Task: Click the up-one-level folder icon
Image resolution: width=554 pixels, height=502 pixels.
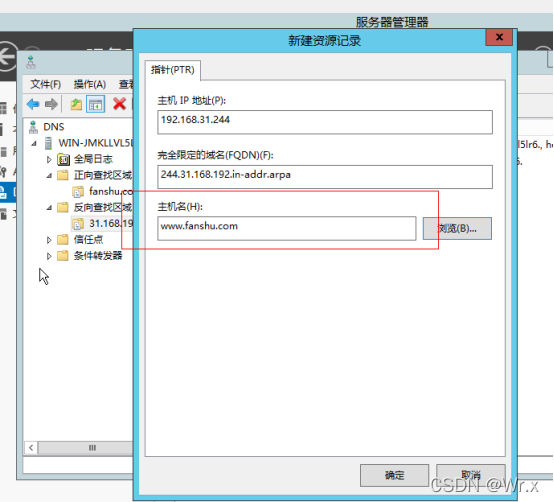Action: tap(76, 104)
